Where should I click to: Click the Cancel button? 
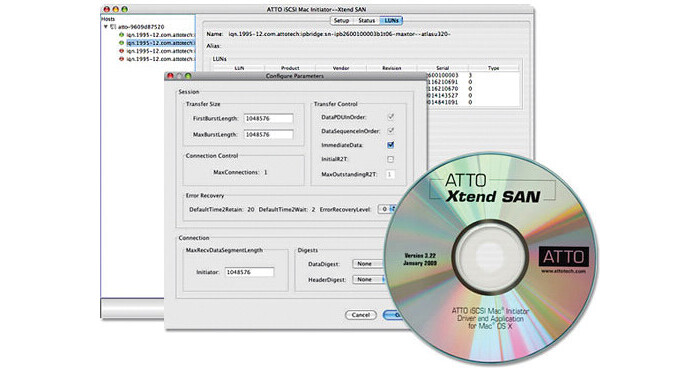[361, 315]
